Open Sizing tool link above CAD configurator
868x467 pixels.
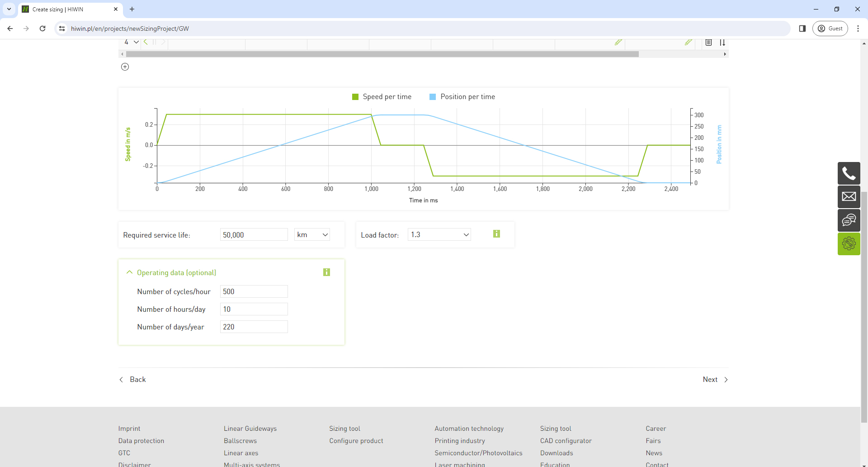click(x=556, y=429)
